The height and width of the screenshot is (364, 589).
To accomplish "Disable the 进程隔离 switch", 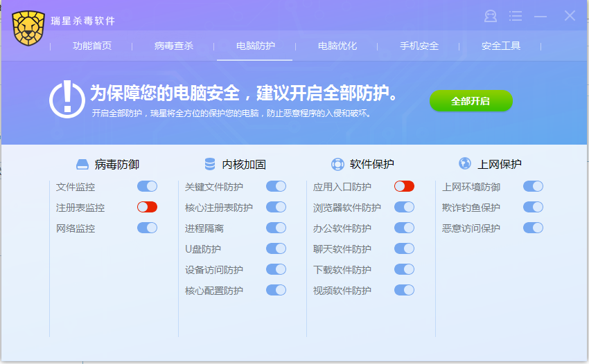I will [276, 228].
